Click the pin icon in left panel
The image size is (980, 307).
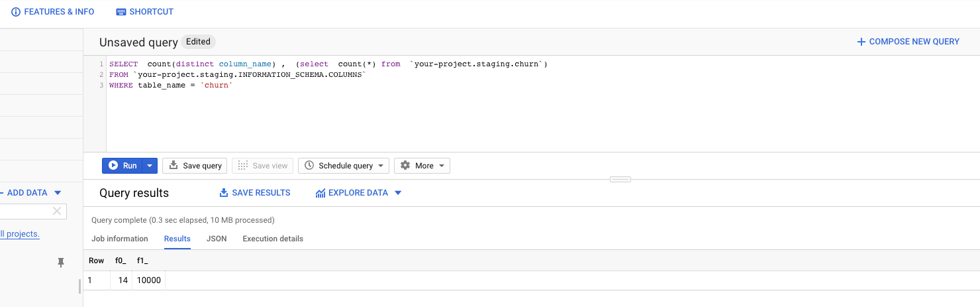61,263
